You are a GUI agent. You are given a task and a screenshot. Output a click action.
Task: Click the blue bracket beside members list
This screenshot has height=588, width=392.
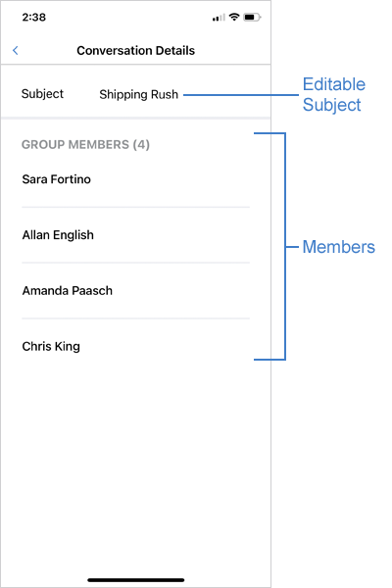coord(285,246)
